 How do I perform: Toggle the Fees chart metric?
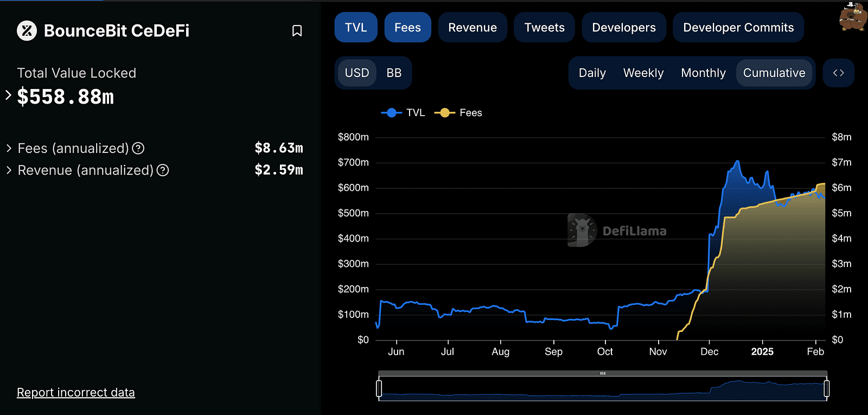[408, 27]
